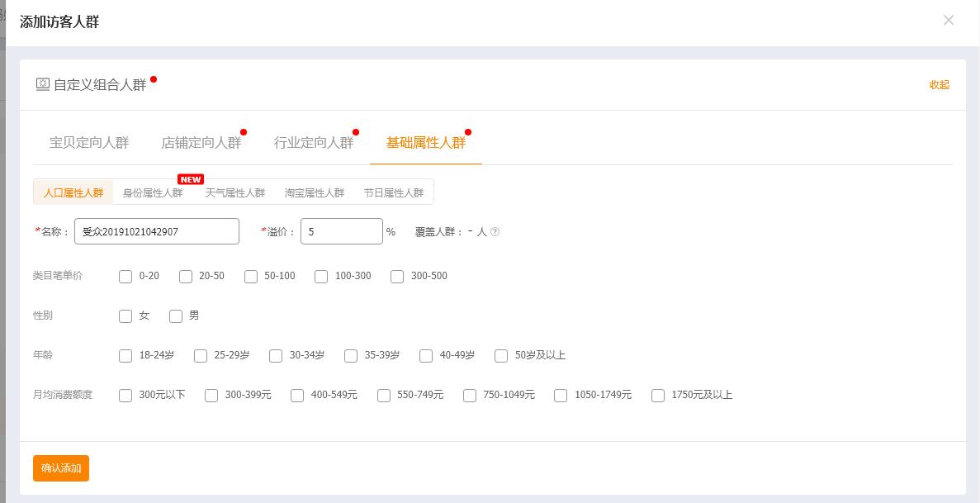This screenshot has height=503, width=980.
Task: Open the 天气属性人群 sub-tab
Action: point(234,191)
